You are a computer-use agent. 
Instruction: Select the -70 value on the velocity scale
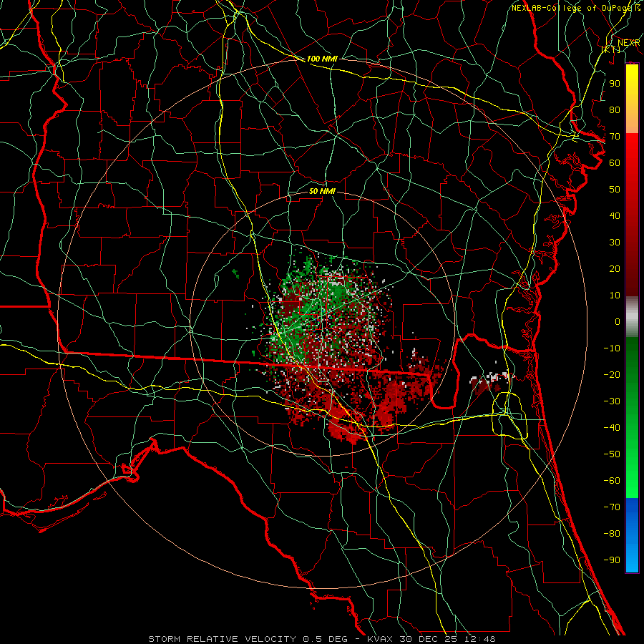point(612,507)
